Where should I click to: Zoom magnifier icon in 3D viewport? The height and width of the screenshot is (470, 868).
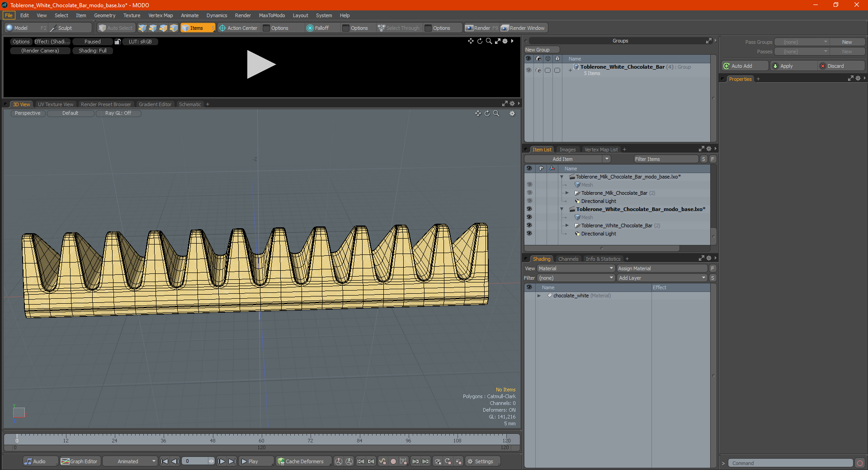496,113
